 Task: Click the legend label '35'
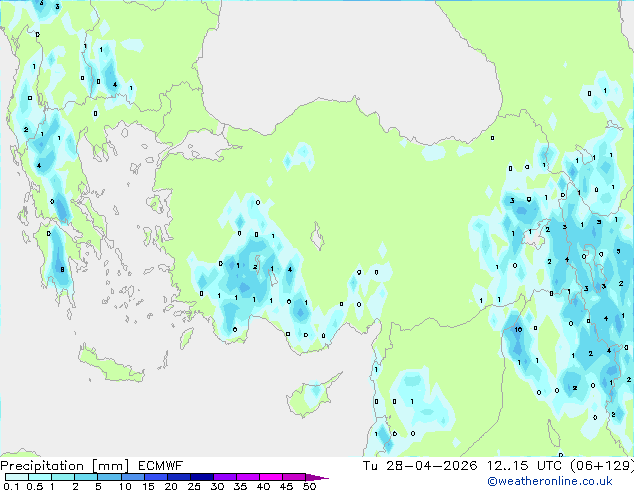pyautogui.click(x=240, y=486)
